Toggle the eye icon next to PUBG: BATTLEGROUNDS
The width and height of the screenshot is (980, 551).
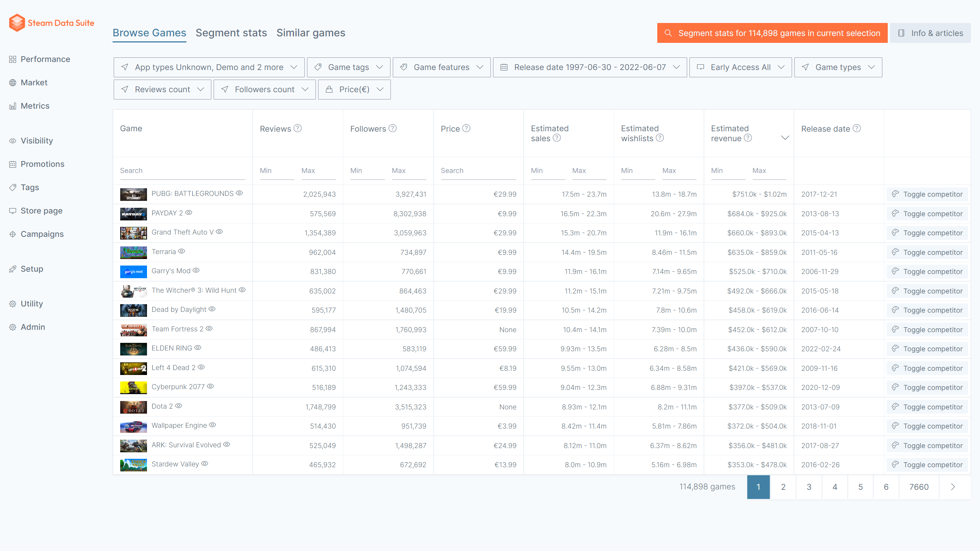click(x=239, y=193)
